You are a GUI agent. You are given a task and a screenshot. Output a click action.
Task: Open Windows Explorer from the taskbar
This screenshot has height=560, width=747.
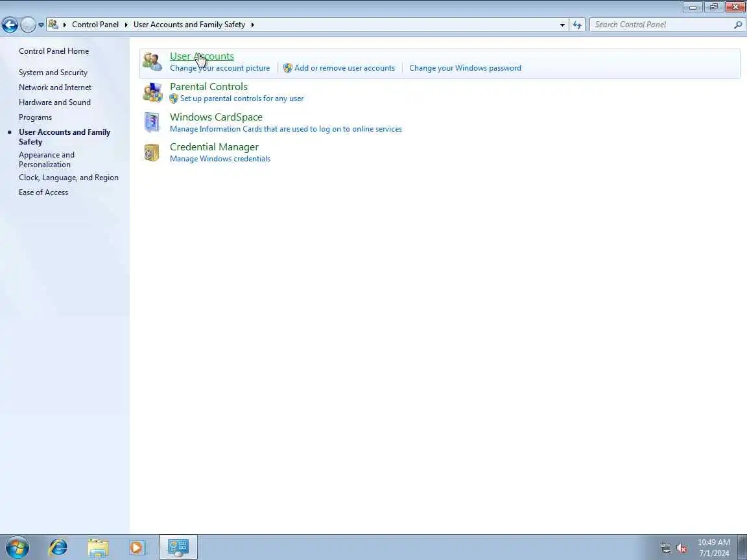pos(98,548)
